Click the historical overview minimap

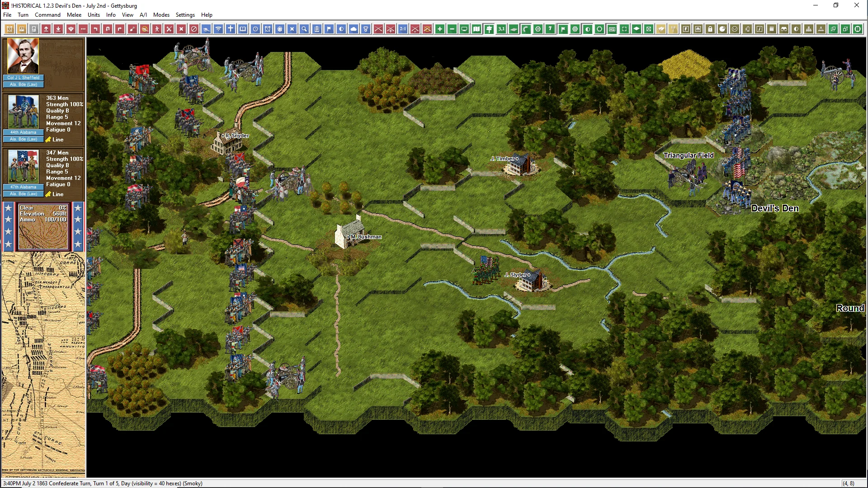tap(43, 361)
